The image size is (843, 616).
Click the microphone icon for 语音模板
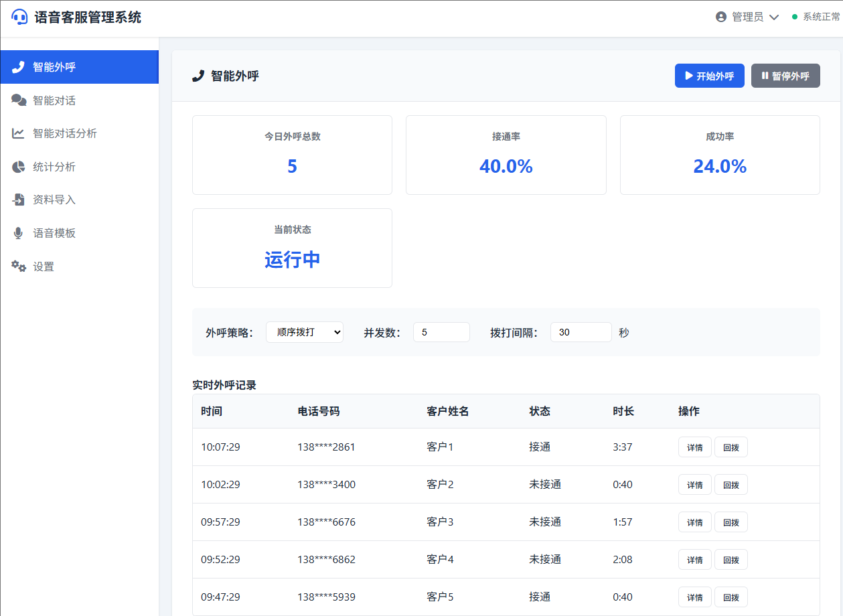(x=19, y=233)
